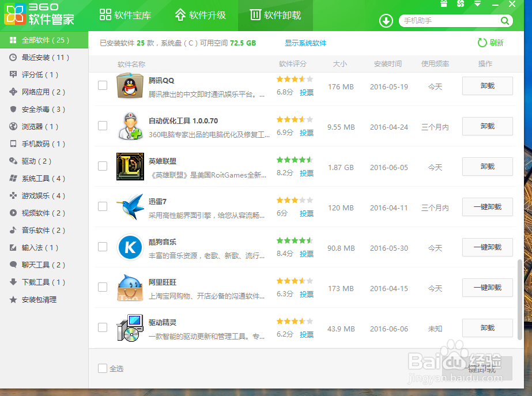Click the 英雄联盟 game icon
This screenshot has width=532, height=396.
tap(130, 166)
